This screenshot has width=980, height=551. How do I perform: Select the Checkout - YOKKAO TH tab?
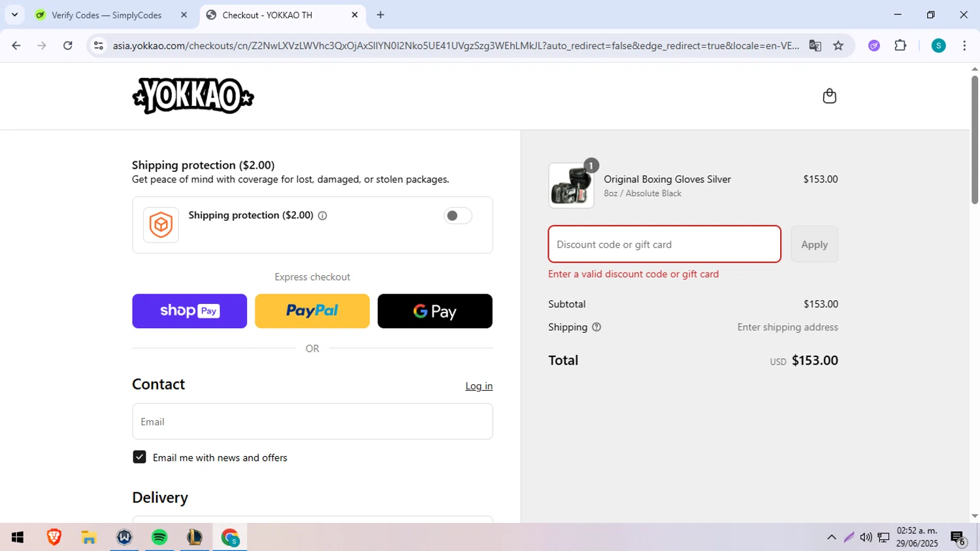click(x=281, y=15)
